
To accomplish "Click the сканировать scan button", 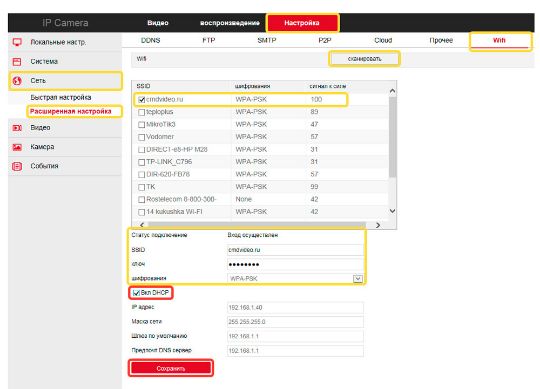I will tap(364, 59).
